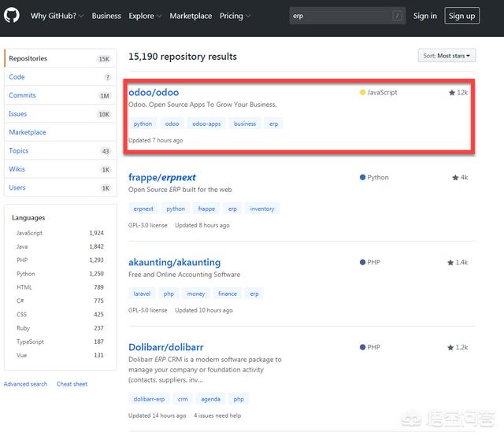Click the laravel topic tag
The width and height of the screenshot is (504, 436).
click(142, 294)
